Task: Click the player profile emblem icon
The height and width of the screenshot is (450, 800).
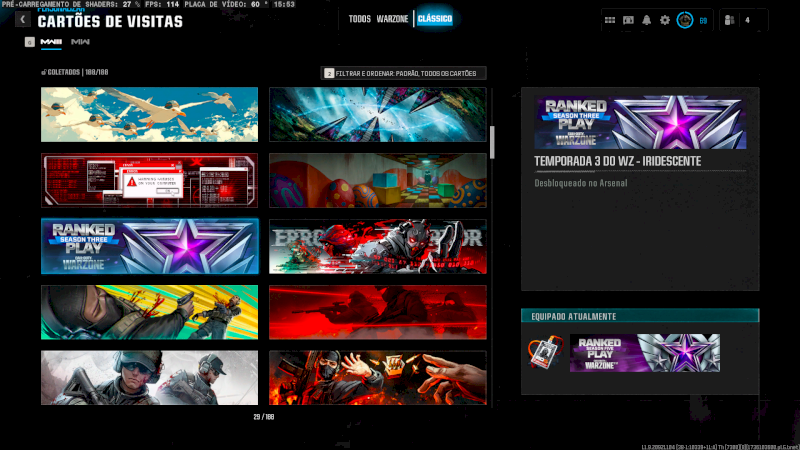Action: click(x=685, y=20)
